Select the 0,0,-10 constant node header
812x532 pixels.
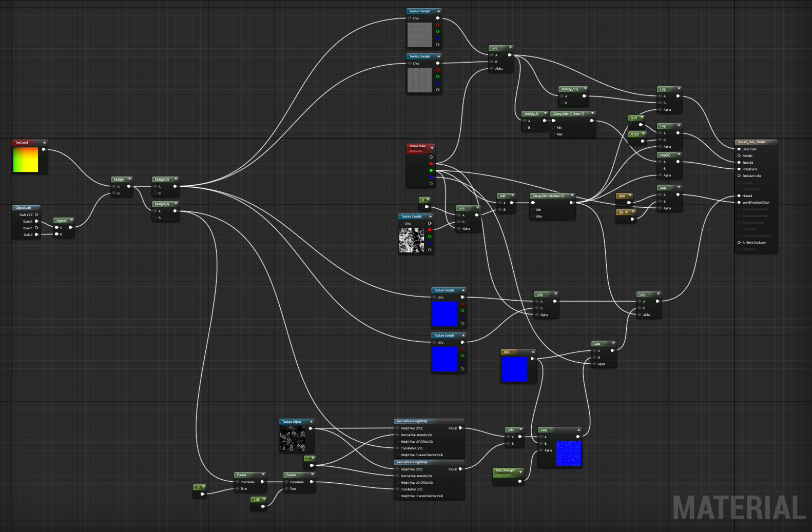[x=626, y=212]
